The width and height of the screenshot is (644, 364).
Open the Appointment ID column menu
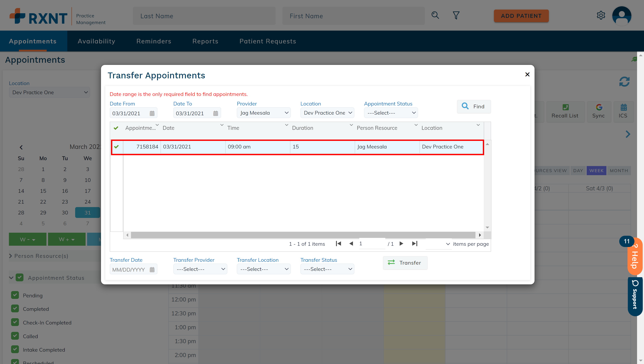click(x=157, y=125)
